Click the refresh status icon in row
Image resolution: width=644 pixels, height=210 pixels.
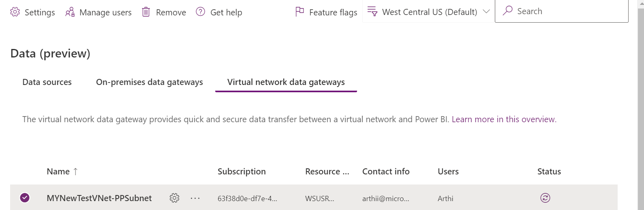[x=545, y=198]
